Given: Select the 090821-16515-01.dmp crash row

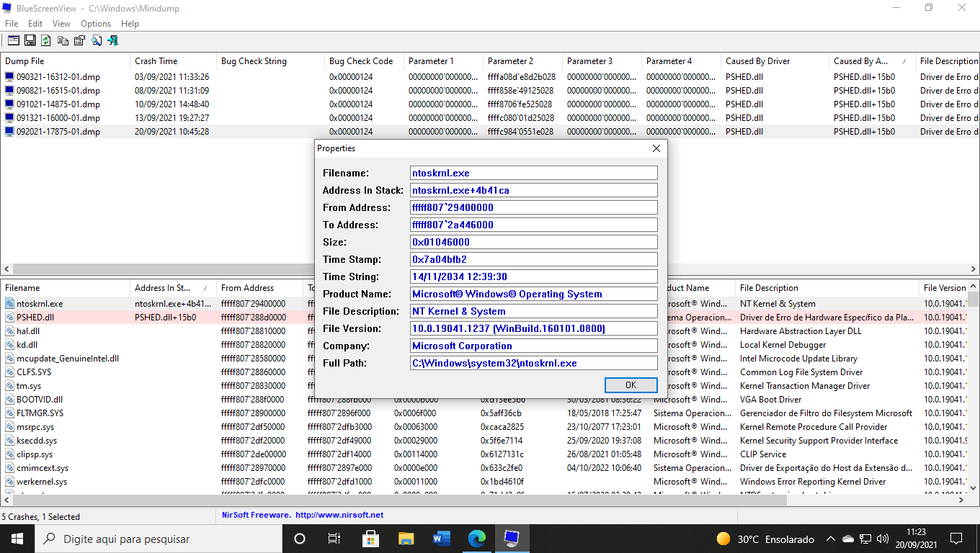Looking at the screenshot, I should 490,91.
